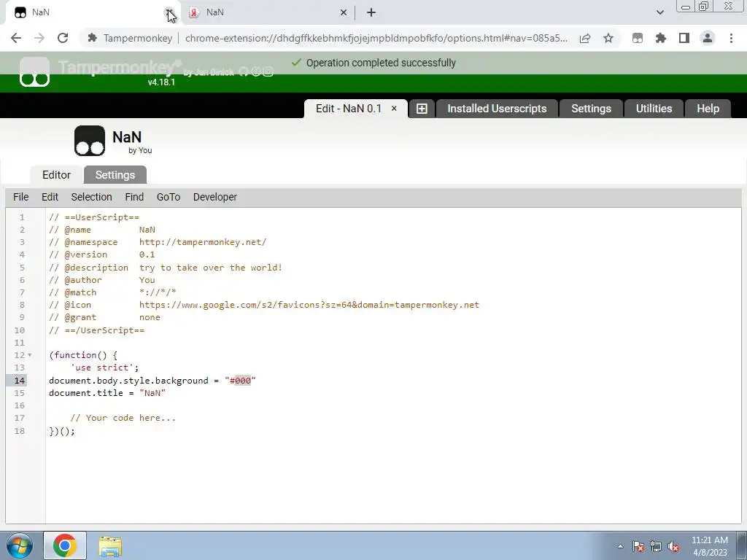Image resolution: width=747 pixels, height=560 pixels.
Task: Select the Editor sub-tab
Action: click(x=56, y=175)
